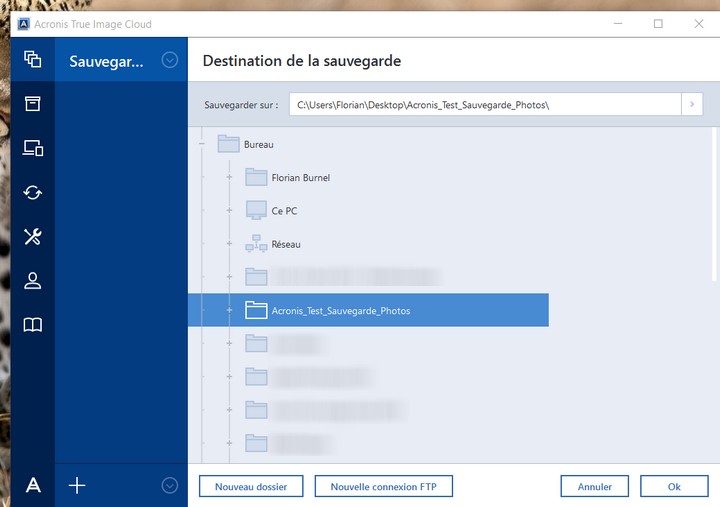Open the Tools section in the sidebar
The image size is (720, 507).
point(33,237)
